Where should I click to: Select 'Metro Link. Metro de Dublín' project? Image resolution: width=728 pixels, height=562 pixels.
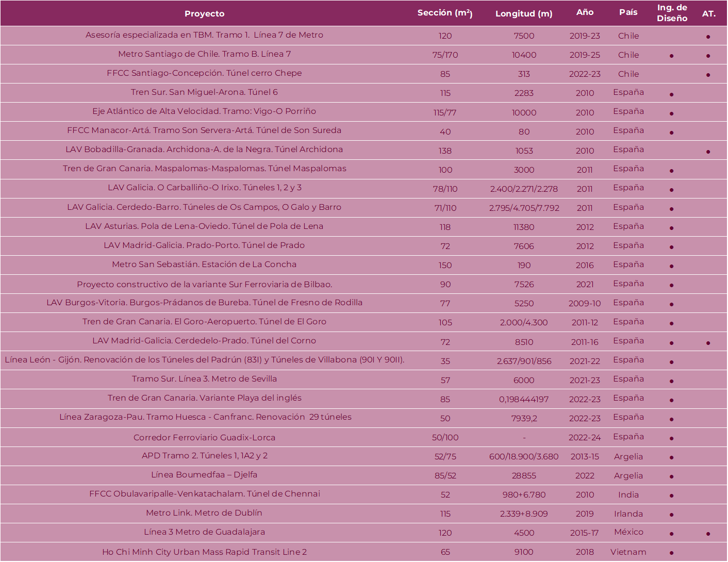click(x=204, y=513)
